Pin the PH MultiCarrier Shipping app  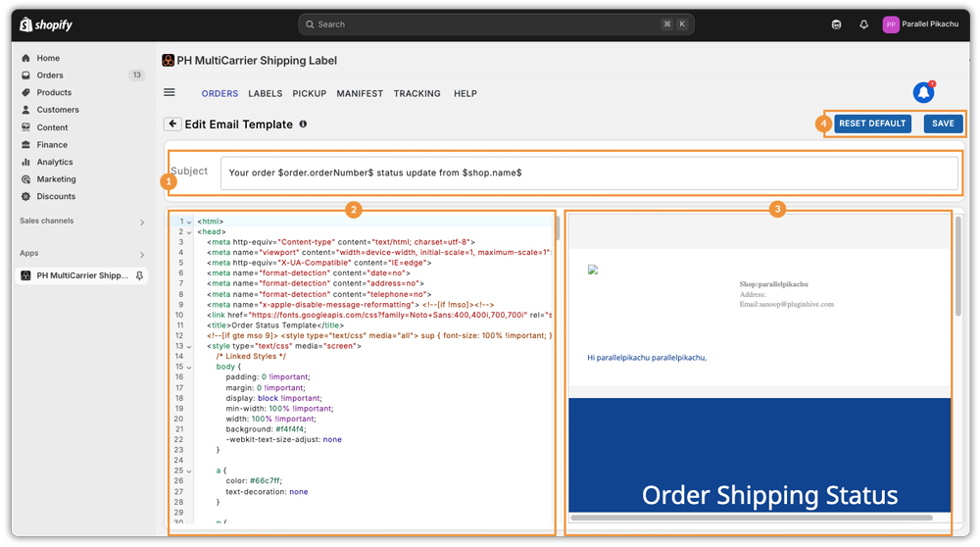tap(139, 275)
